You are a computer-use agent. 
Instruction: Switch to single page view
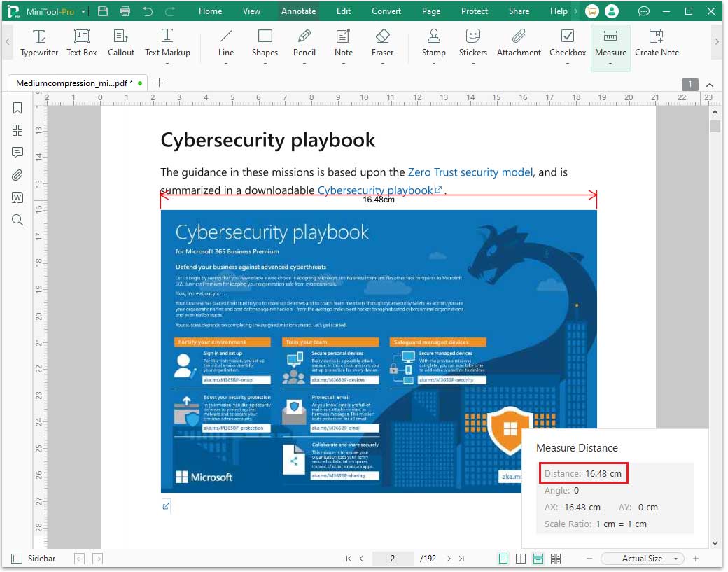pyautogui.click(x=503, y=559)
